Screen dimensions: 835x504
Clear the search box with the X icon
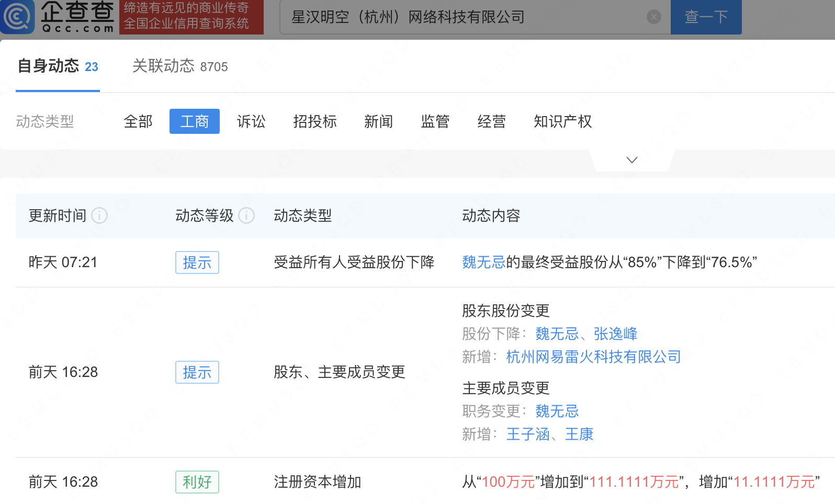click(x=653, y=17)
